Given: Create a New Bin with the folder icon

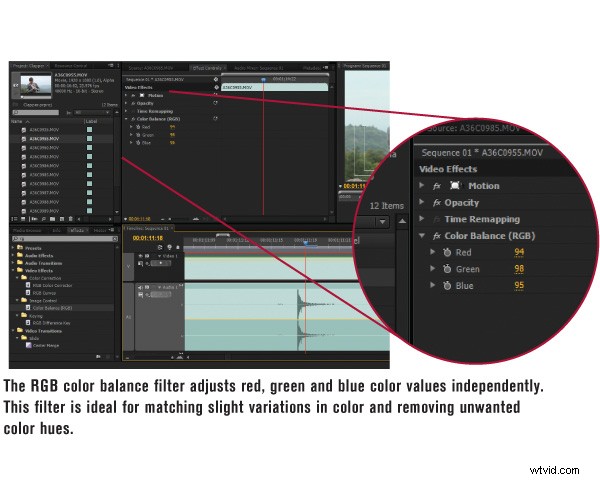Looking at the screenshot, I should 52,219.
